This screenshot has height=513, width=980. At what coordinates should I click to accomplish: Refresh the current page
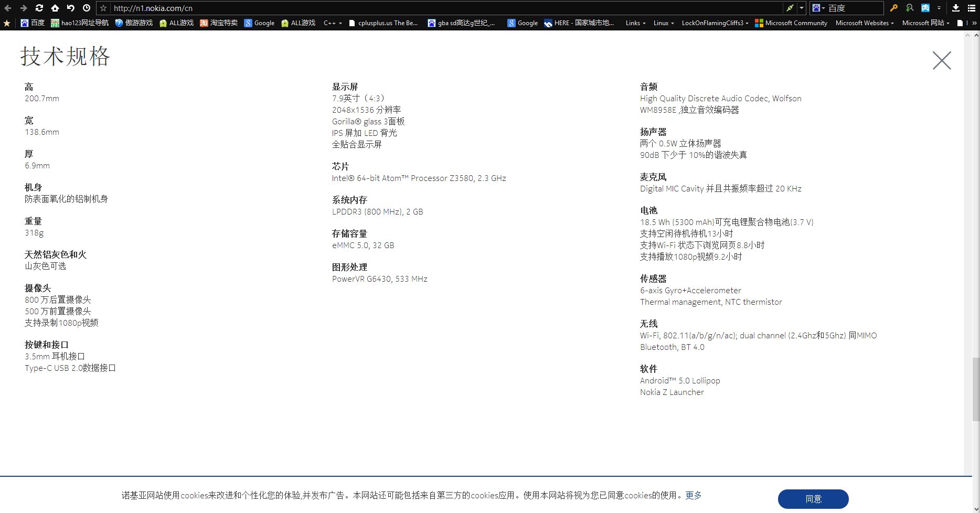pyautogui.click(x=39, y=8)
